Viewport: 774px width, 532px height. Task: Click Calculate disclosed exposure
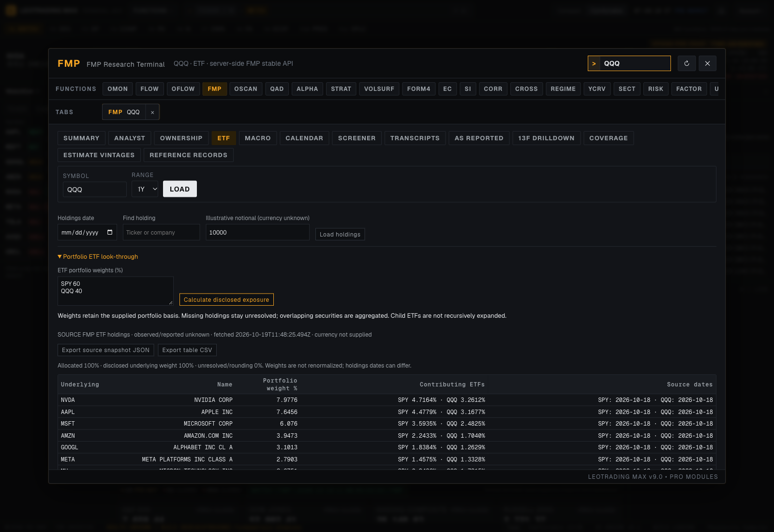click(x=226, y=300)
